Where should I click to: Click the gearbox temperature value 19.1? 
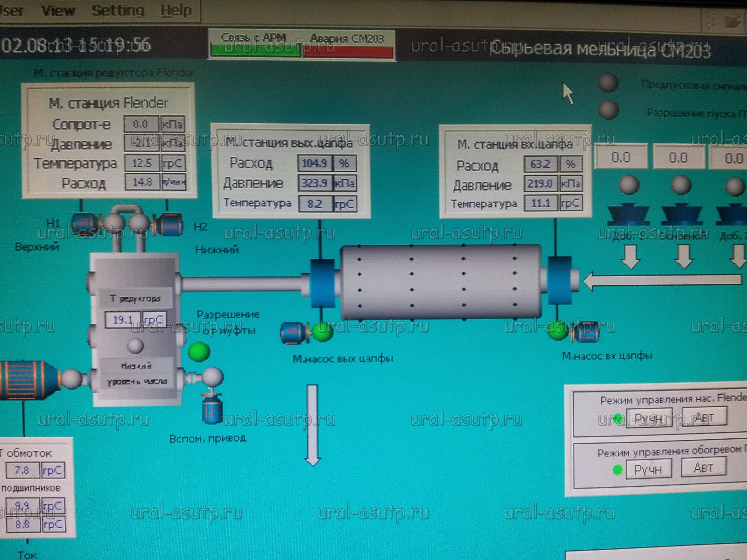[122, 320]
